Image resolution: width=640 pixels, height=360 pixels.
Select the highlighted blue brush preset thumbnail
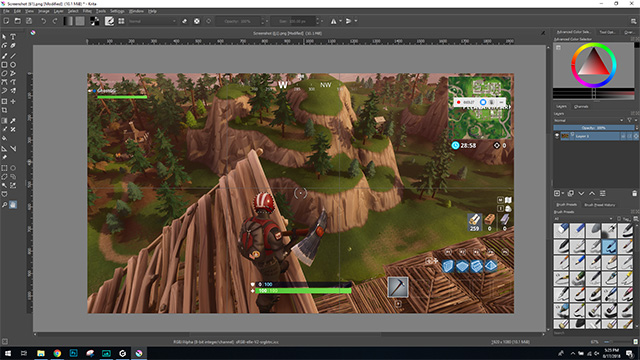[609, 247]
